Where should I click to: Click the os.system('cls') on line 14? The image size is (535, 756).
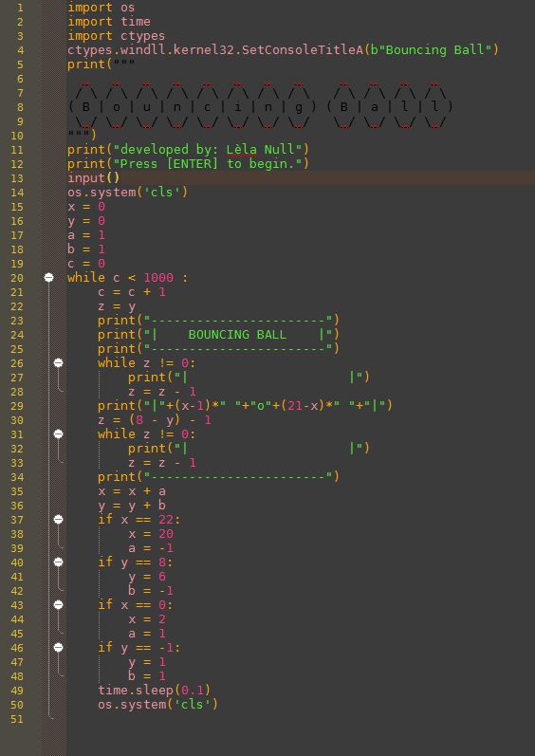tap(128, 193)
